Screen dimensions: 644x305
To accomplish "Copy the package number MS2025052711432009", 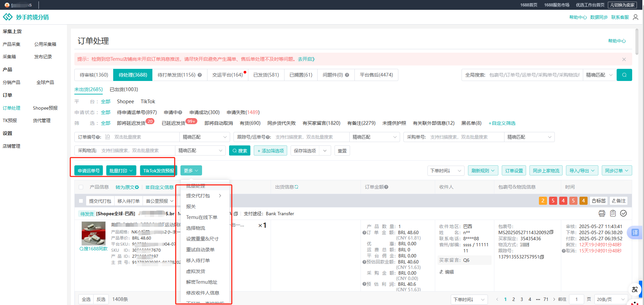I will pos(551,232).
